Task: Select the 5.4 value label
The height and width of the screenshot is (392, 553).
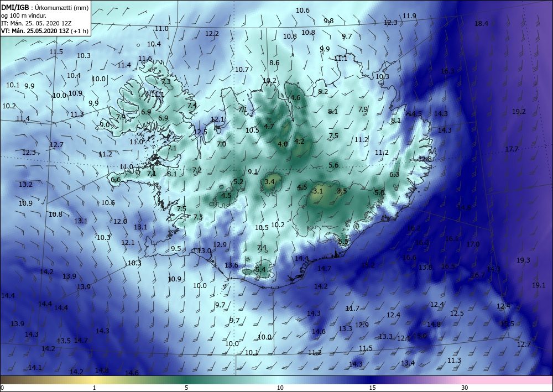Action: click(x=260, y=269)
